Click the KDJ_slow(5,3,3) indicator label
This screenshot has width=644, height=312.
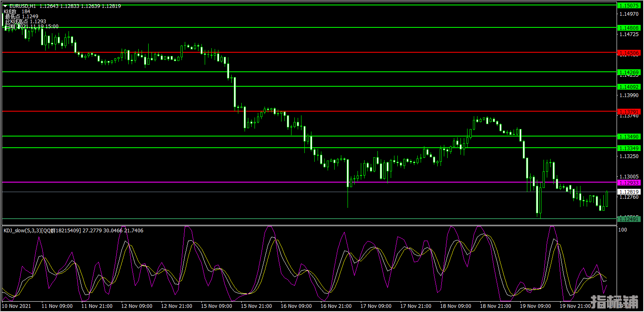tap(22, 230)
